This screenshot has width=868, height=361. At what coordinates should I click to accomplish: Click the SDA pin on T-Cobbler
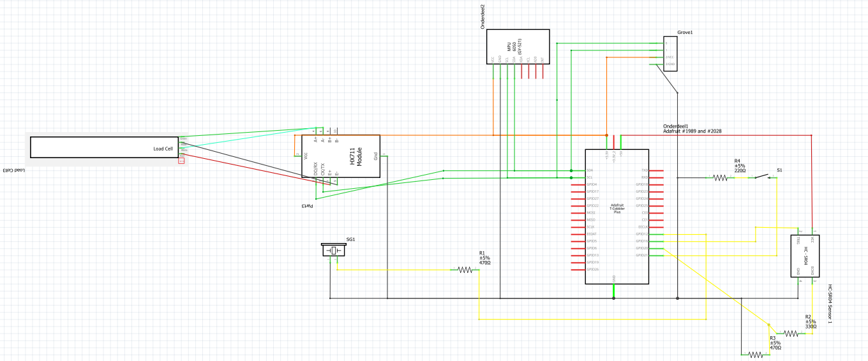(578, 171)
